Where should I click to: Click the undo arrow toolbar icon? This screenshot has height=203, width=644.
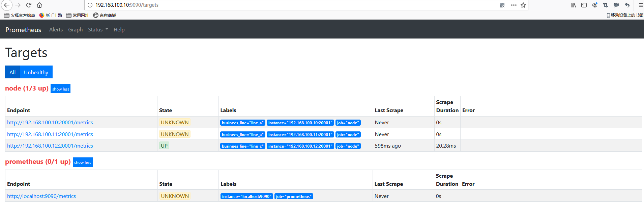click(x=627, y=5)
